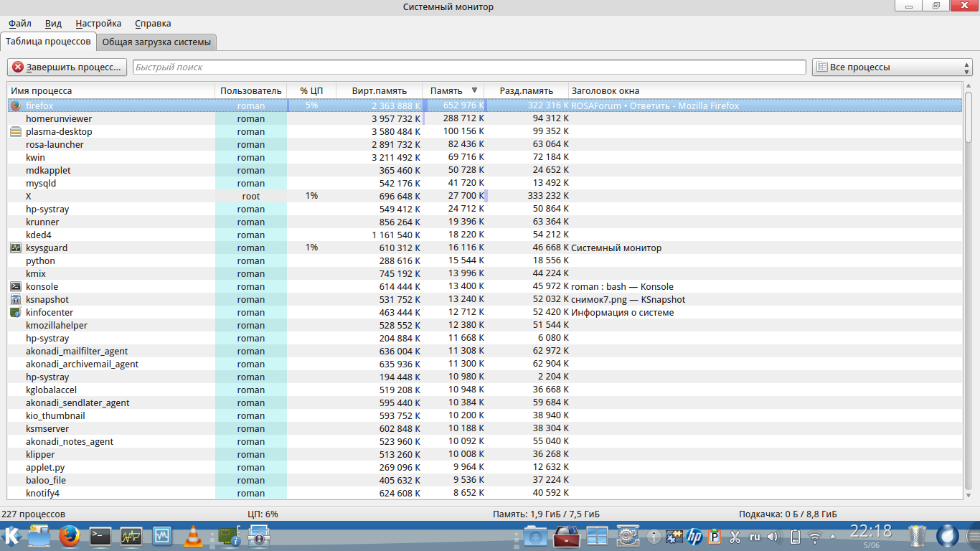Sort by Пользователь column header

point(251,90)
